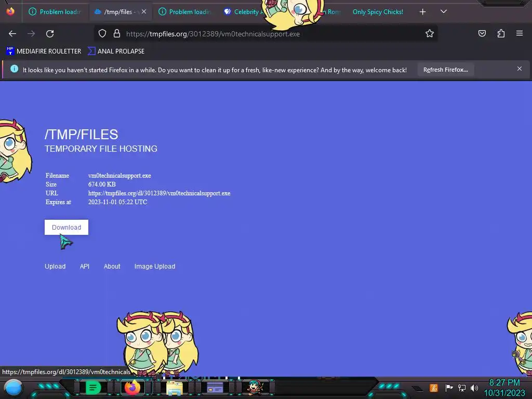Open the Extensions puzzle icon

pyautogui.click(x=501, y=33)
